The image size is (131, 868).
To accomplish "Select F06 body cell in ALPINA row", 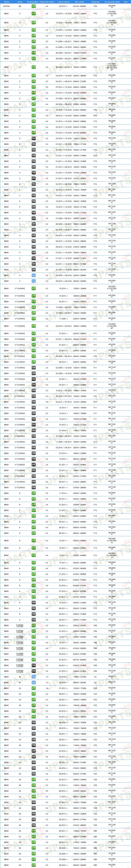I will tap(95, 6).
